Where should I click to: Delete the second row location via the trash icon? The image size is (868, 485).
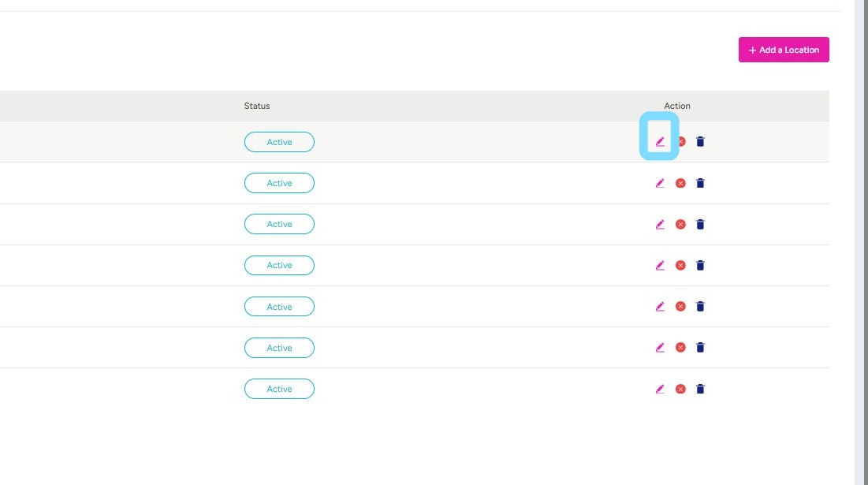(x=700, y=183)
